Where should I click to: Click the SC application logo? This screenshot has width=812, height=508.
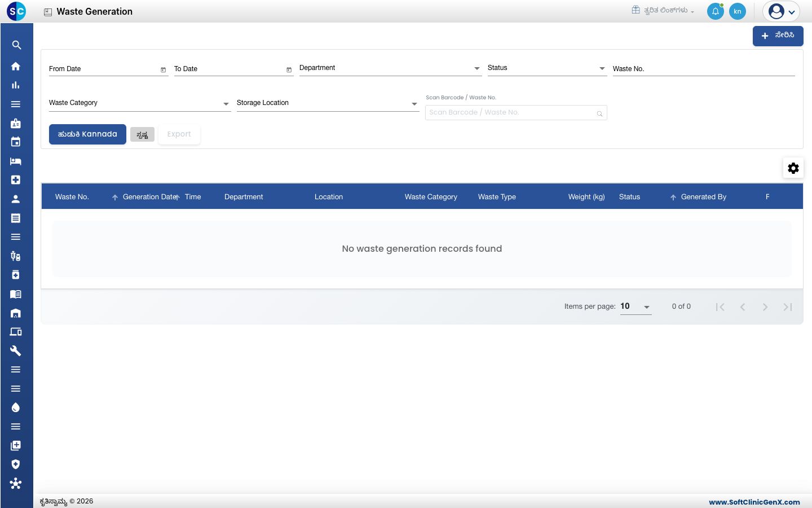tap(16, 11)
